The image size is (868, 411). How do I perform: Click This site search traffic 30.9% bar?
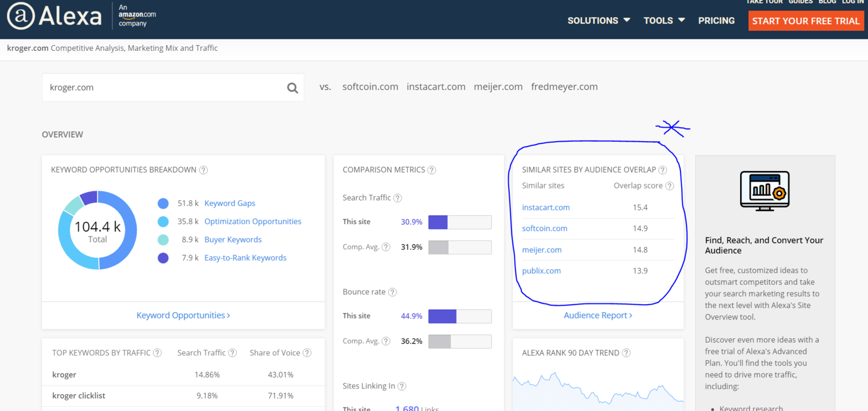coord(460,222)
